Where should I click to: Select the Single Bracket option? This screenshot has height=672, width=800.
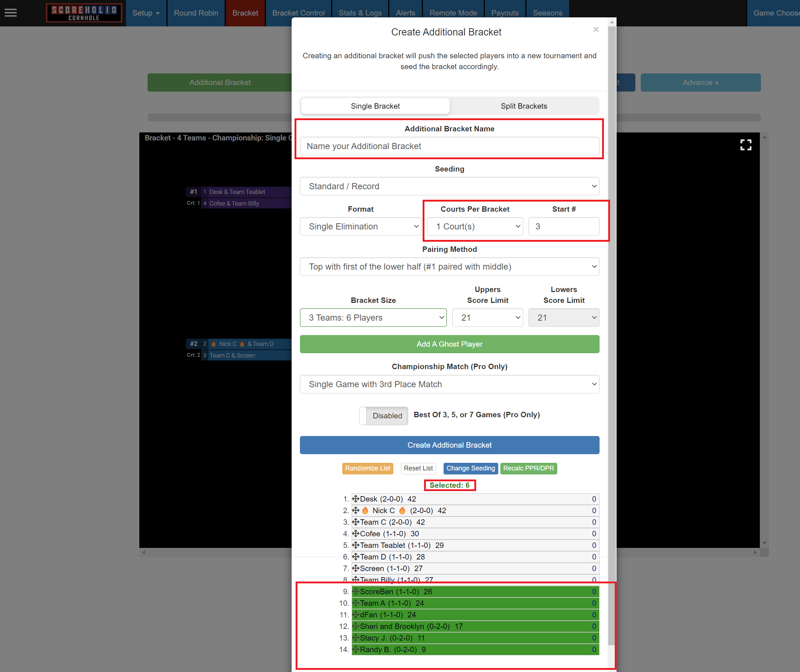(375, 106)
